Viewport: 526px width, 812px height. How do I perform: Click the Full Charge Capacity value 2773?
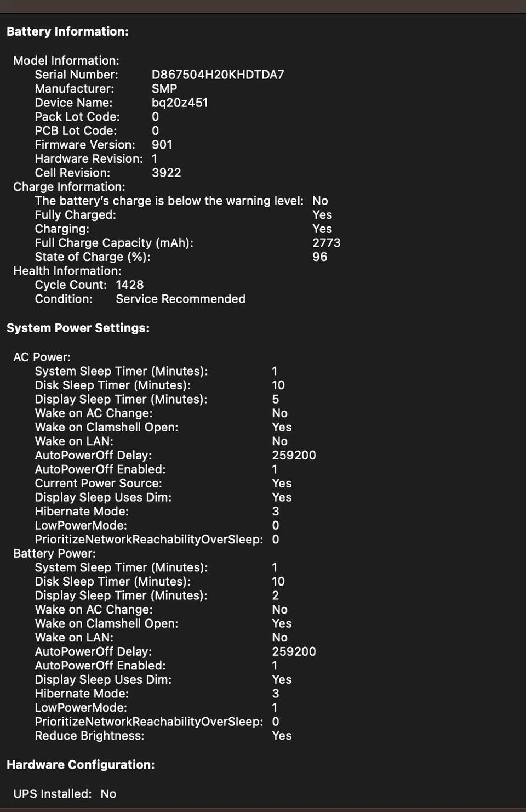[327, 243]
